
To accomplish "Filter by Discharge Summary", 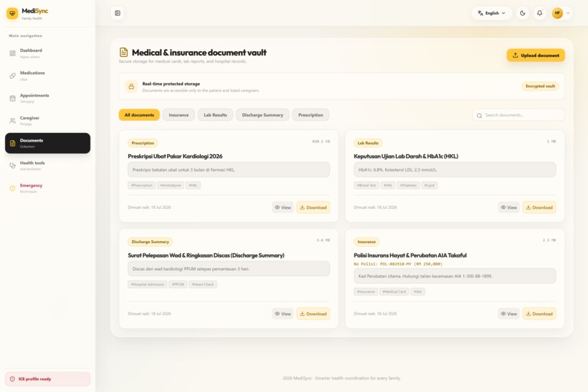I will tap(263, 115).
